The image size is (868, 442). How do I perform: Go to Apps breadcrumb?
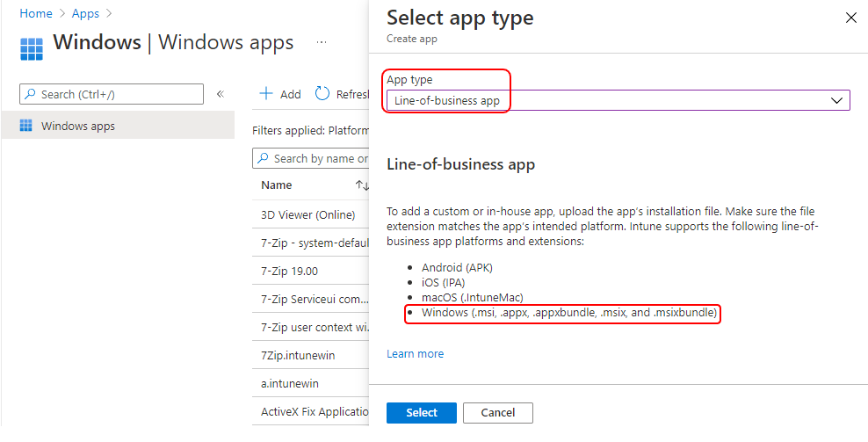(x=85, y=13)
